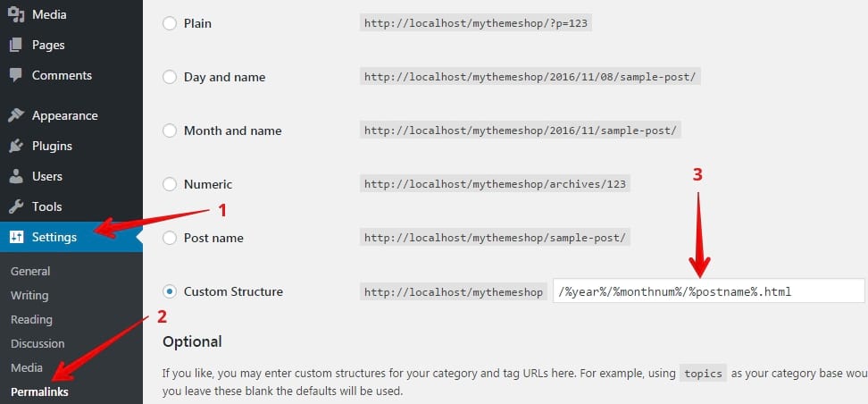Open the Permalinks submenu item
Screen dimensions: 868x404
[39, 391]
